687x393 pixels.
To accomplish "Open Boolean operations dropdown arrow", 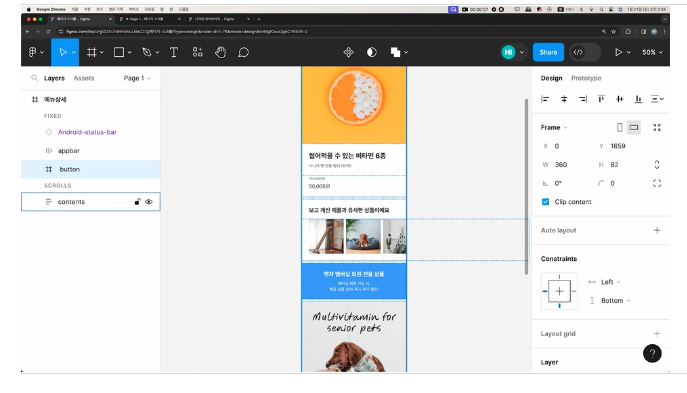I will (x=406, y=52).
